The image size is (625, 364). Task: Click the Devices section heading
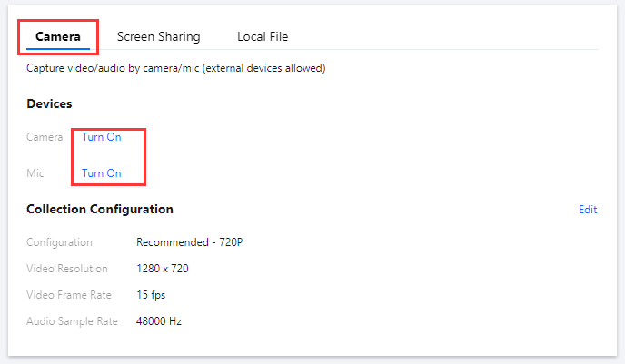(49, 104)
